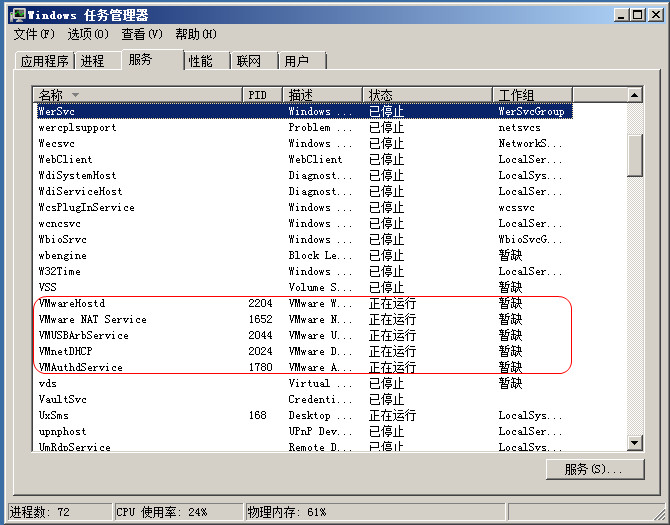The height and width of the screenshot is (525, 670).
Task: Sort by the 工作组 column header
Action: click(558, 94)
